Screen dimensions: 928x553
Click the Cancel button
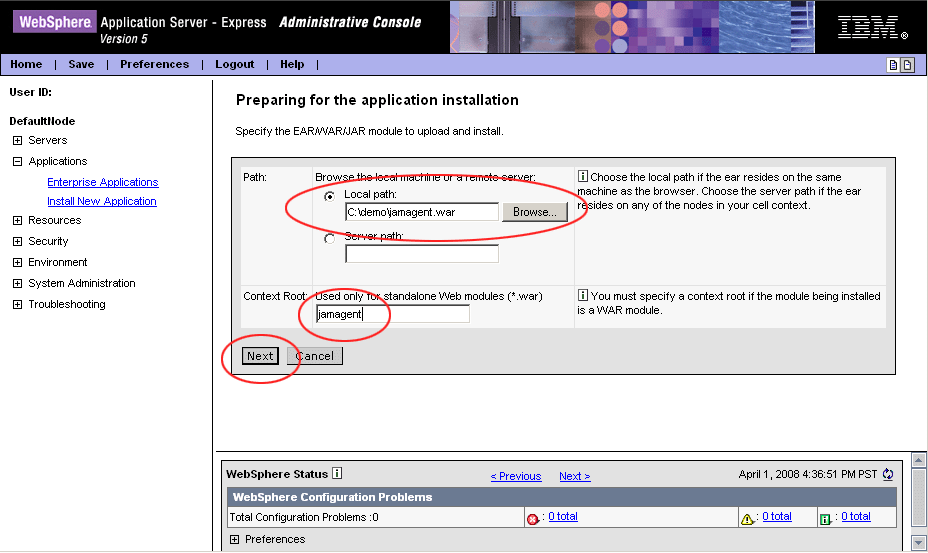(315, 356)
